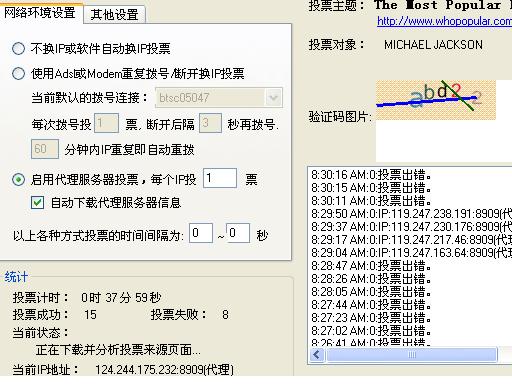The width and height of the screenshot is (512, 384).
Task: Select the 8:28:26 AM log entry
Action: tap(371, 279)
